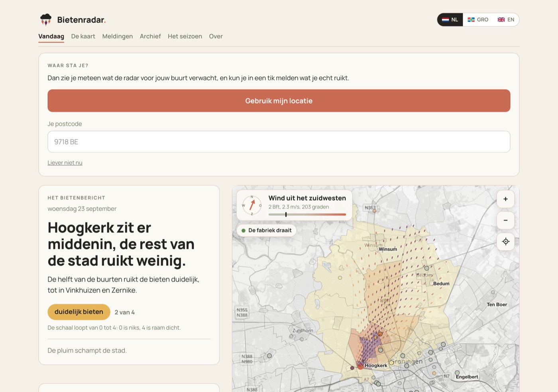Open the Meldingen tab
This screenshot has height=392, width=558.
tap(118, 36)
